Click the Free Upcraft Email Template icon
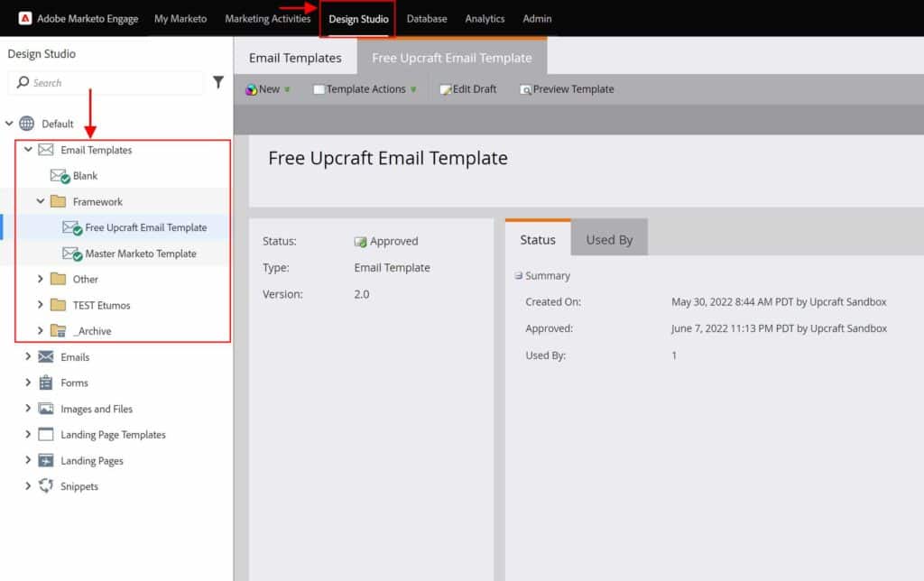 point(72,228)
